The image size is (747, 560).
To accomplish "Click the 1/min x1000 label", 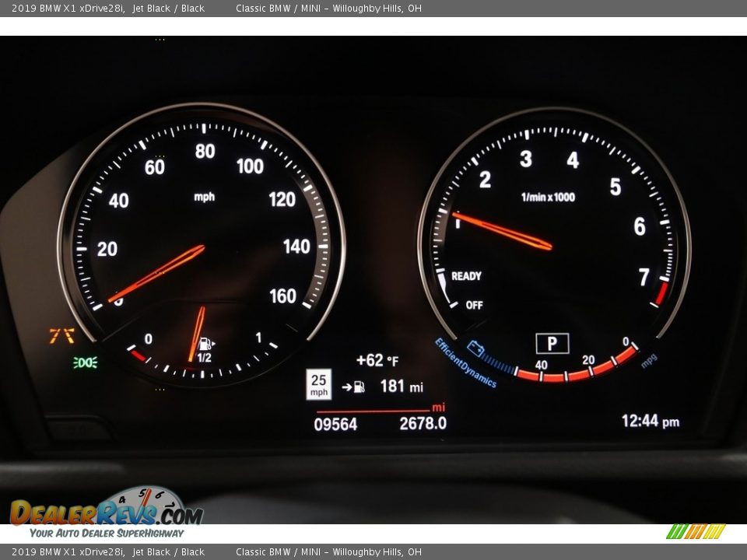I will click(548, 197).
